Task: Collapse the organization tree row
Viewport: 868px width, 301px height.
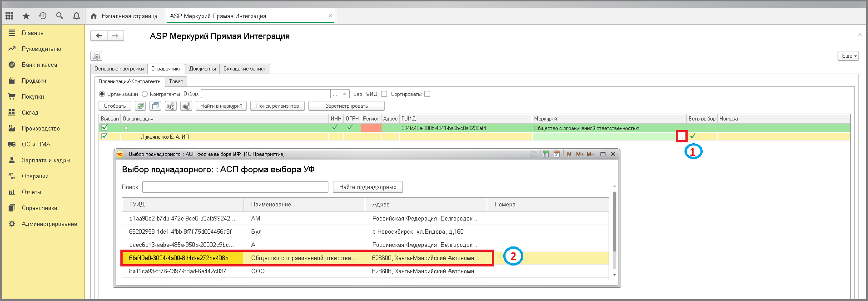Action: 126,128
